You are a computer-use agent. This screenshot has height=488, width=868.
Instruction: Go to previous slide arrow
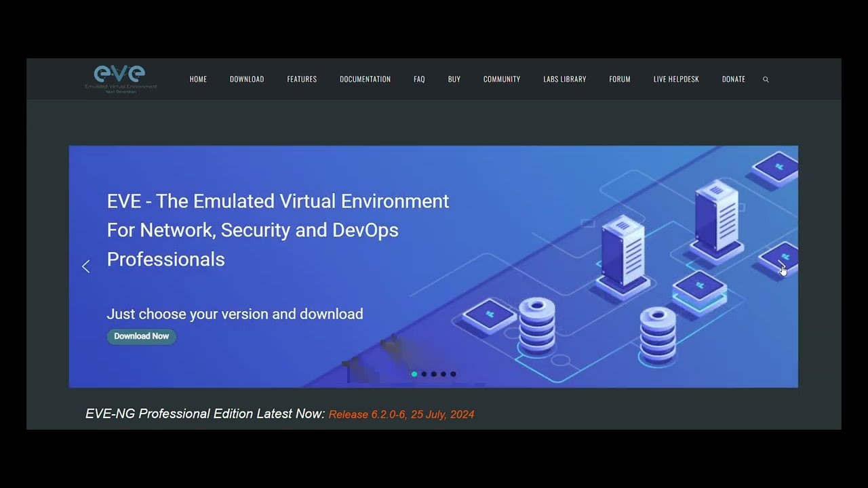85,266
